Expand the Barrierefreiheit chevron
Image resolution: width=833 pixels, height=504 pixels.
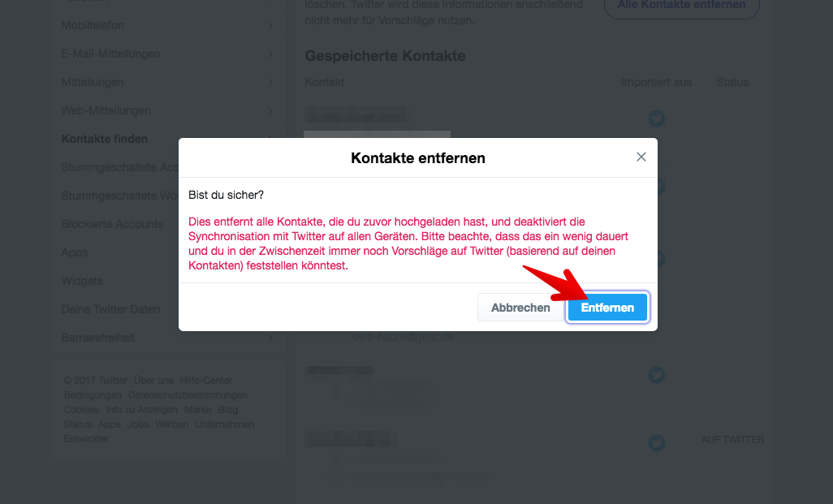(270, 338)
